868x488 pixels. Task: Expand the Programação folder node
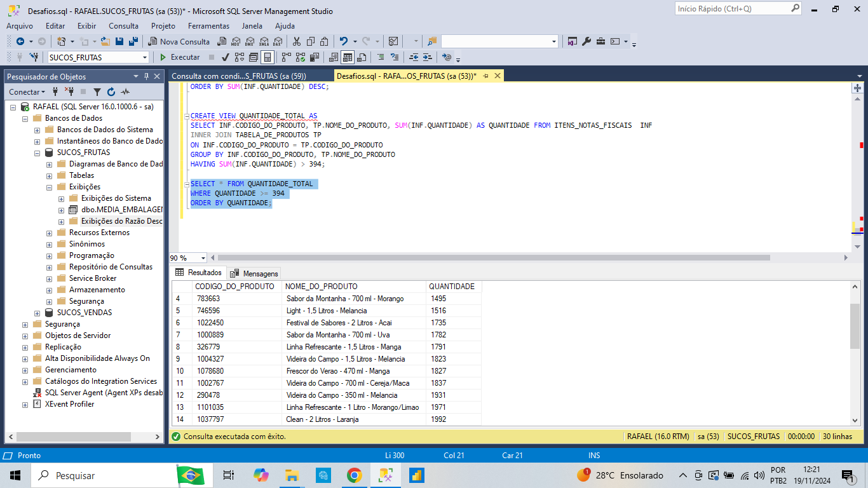[x=50, y=255]
